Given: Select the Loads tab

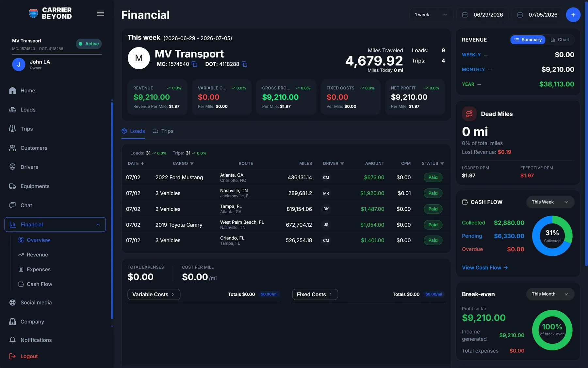Looking at the screenshot, I should (x=133, y=131).
